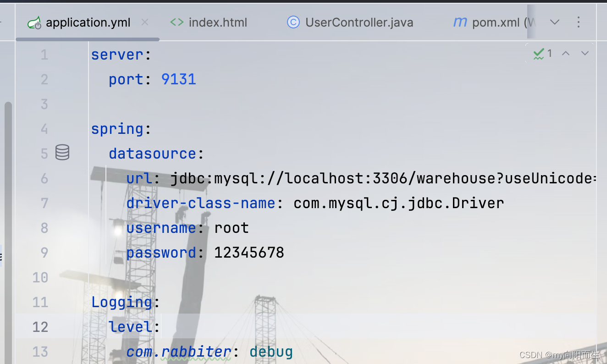Jump to next problem with down arrow
607x364 pixels.
(x=585, y=53)
